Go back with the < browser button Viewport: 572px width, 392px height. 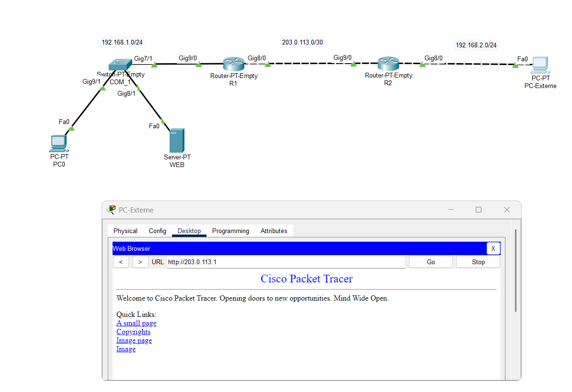(121, 262)
